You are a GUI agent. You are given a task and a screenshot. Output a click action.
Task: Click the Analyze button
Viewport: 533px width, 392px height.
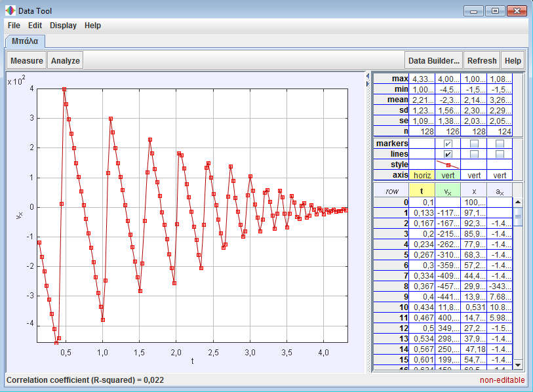[66, 60]
